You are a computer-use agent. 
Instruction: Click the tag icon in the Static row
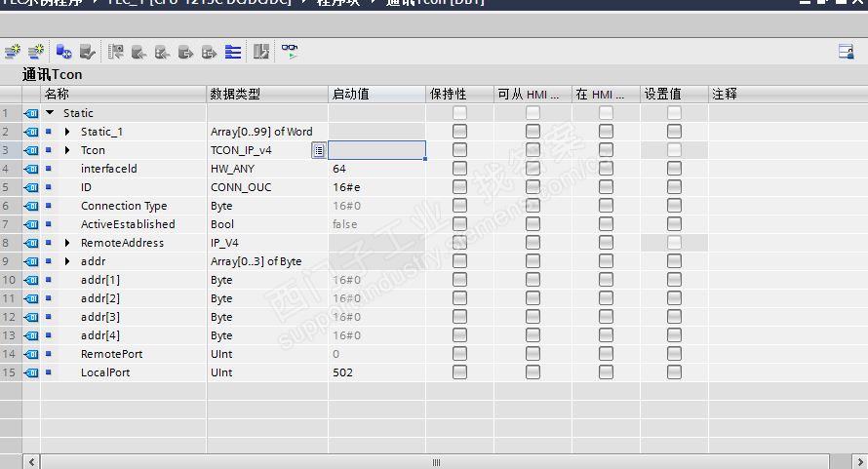pos(31,113)
